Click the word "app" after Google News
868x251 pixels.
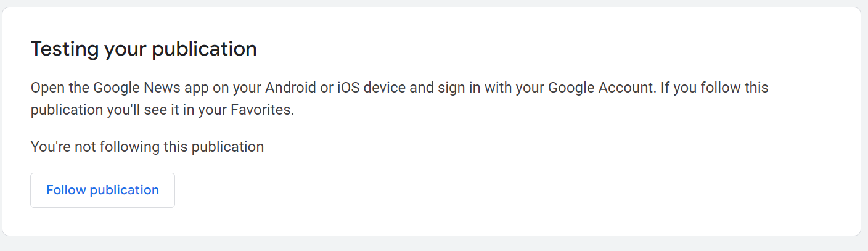click(195, 88)
